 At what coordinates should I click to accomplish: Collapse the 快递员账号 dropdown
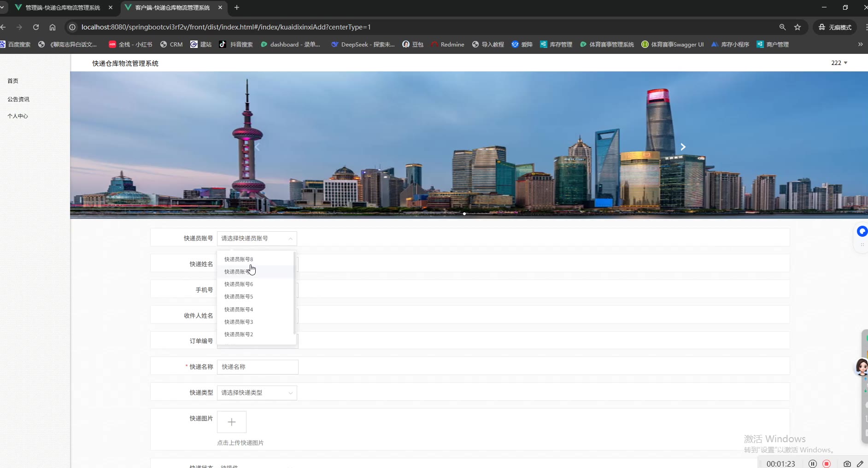tap(290, 239)
